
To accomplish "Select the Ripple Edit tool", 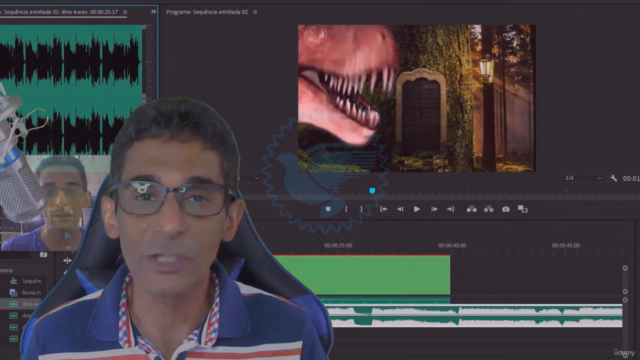I will tap(67, 260).
